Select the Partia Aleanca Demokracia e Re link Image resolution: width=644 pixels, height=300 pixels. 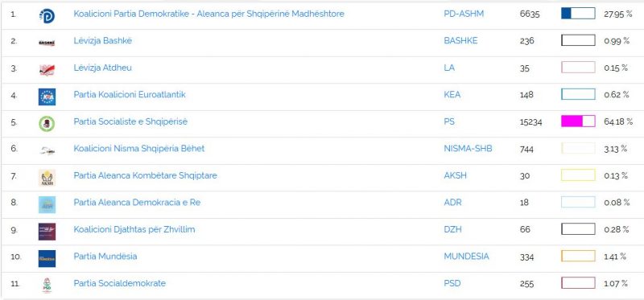point(137,203)
